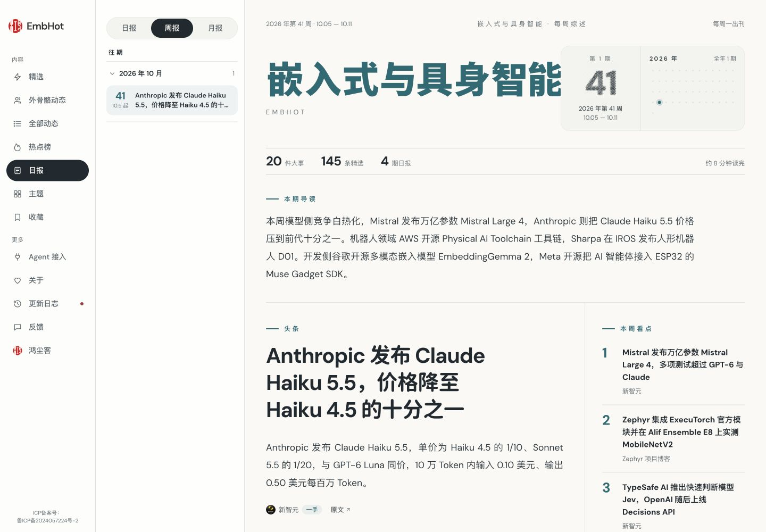This screenshot has height=532, width=766.
Task: Click the 每周一出刊 label
Action: point(729,24)
